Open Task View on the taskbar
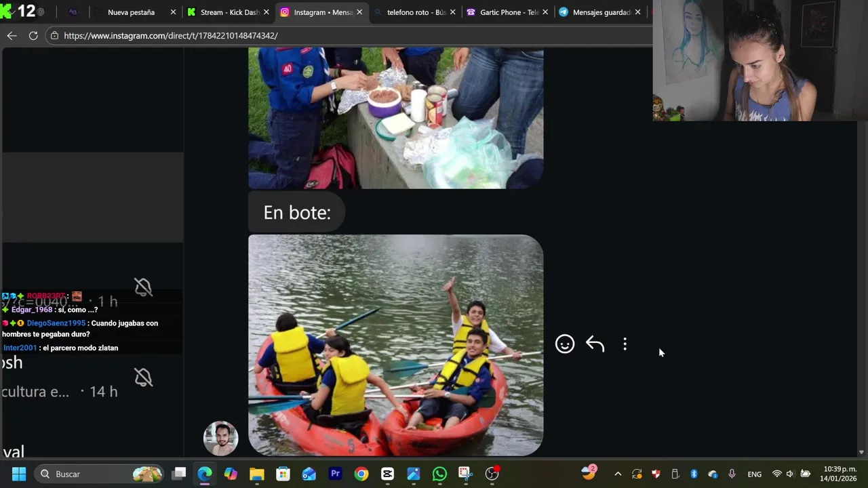 tap(179, 474)
